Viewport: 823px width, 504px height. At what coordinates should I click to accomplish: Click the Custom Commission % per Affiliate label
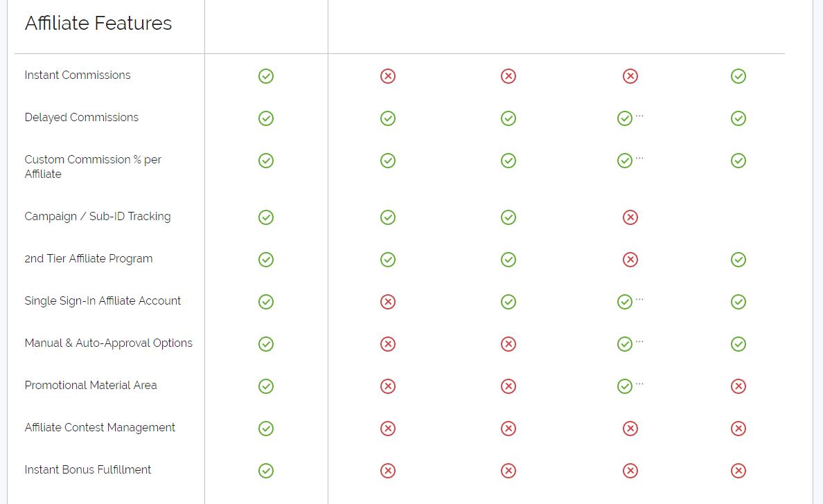click(x=93, y=167)
